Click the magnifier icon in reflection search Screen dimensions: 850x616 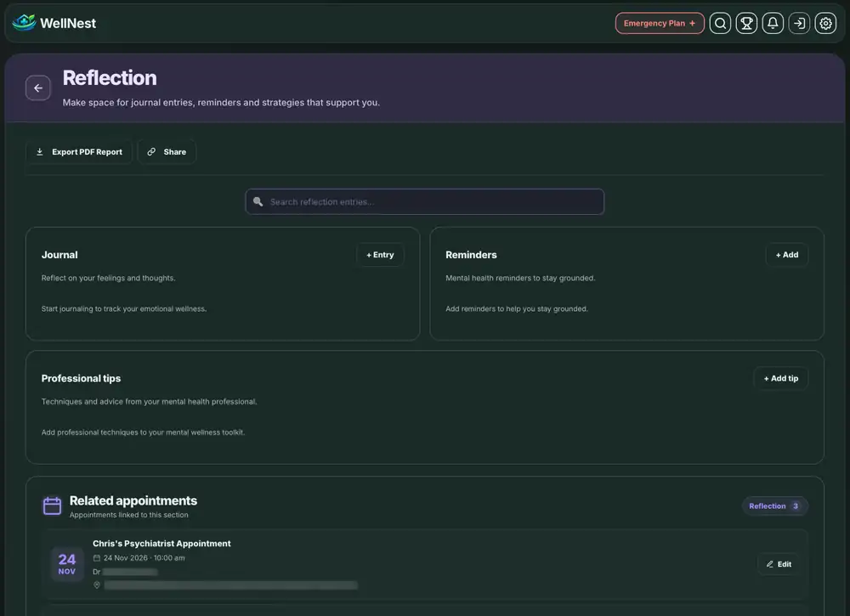pyautogui.click(x=258, y=201)
